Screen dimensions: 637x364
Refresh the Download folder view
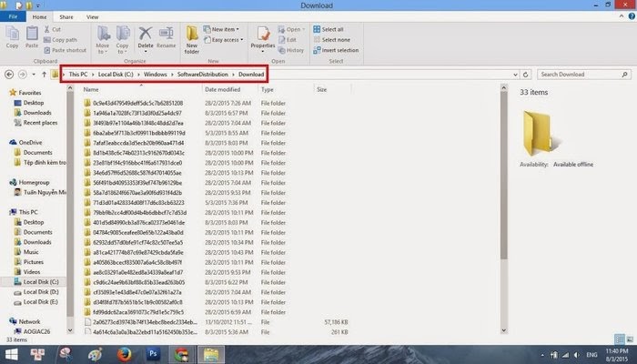point(525,75)
